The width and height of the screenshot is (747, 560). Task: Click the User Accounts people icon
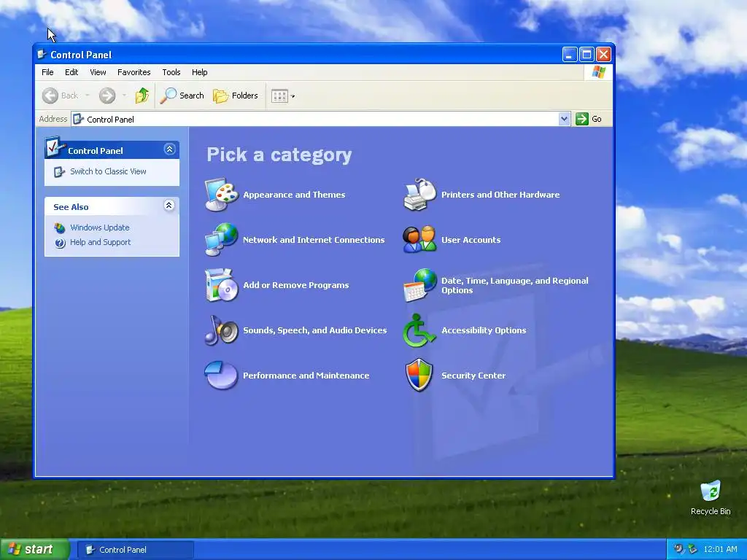pyautogui.click(x=419, y=239)
